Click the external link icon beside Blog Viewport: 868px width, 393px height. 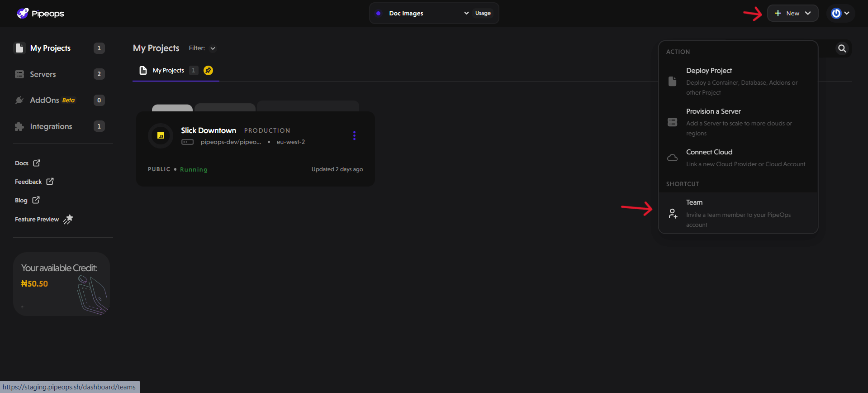(36, 200)
